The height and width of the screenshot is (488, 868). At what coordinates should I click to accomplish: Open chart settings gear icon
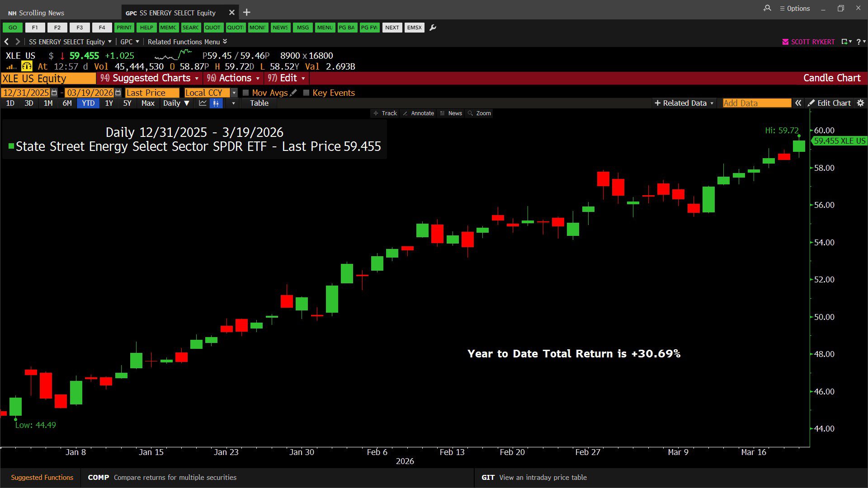[x=860, y=103]
